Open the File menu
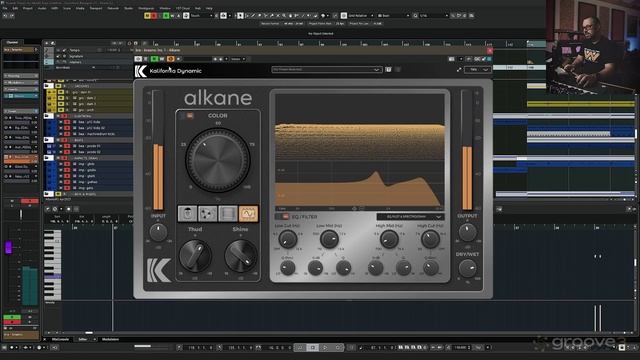 click(x=5, y=8)
